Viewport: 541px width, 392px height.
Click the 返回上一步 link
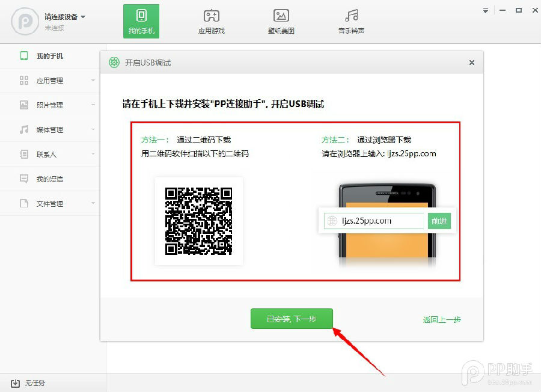pyautogui.click(x=442, y=320)
